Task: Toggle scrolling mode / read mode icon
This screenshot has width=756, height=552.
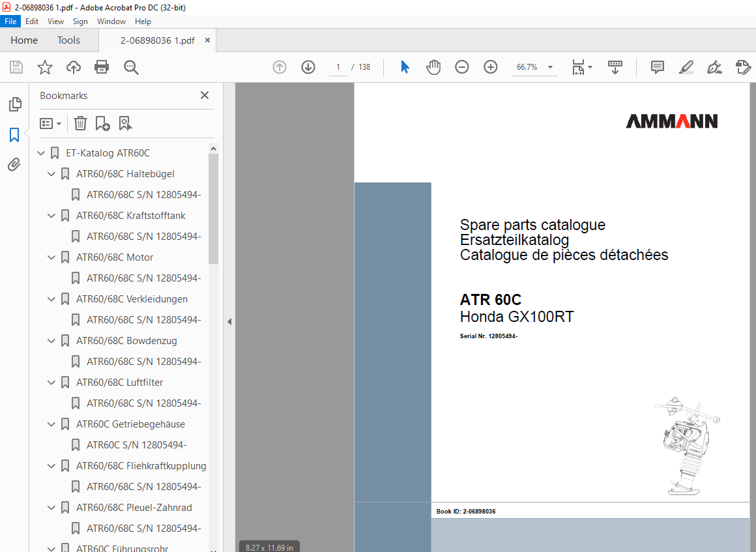Action: point(615,67)
